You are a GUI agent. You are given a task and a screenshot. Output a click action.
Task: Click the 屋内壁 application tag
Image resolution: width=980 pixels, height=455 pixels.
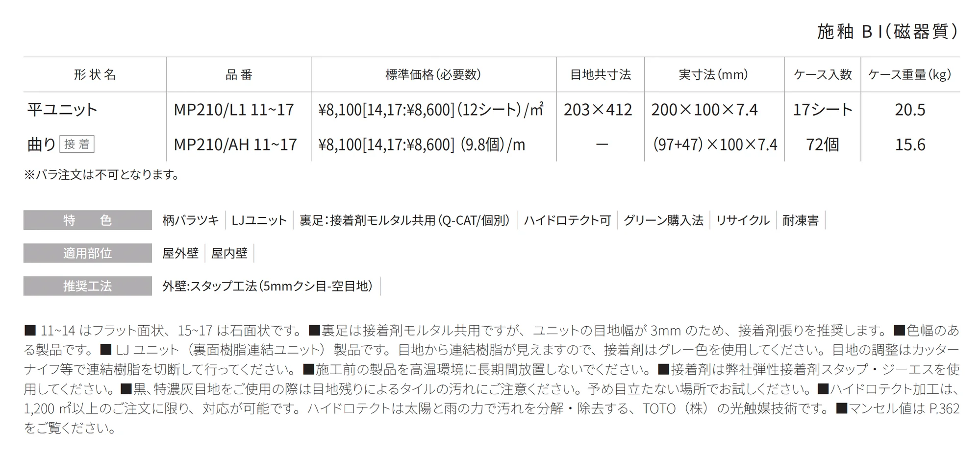coord(229,253)
